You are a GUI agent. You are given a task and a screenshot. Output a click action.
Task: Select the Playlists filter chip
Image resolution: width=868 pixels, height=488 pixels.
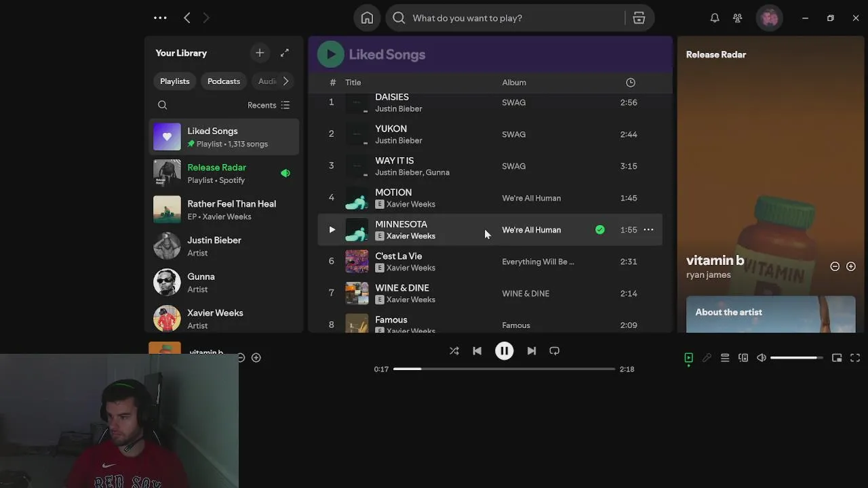[x=175, y=81]
